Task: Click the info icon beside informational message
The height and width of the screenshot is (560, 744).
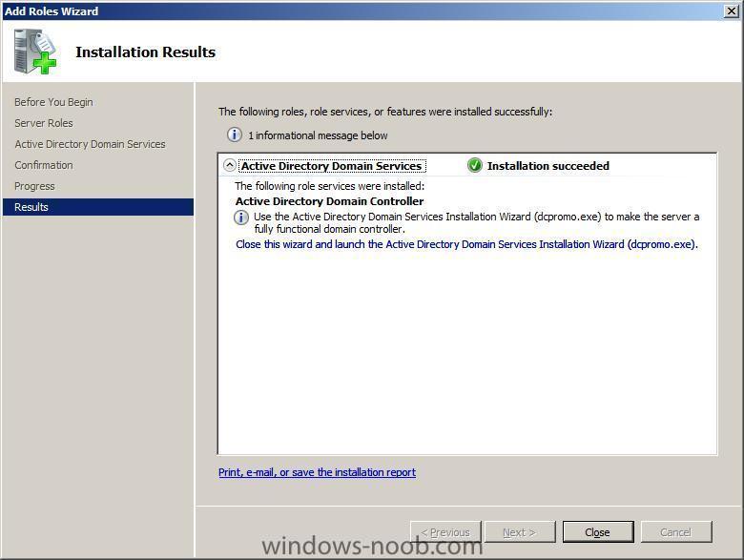Action: click(x=234, y=135)
